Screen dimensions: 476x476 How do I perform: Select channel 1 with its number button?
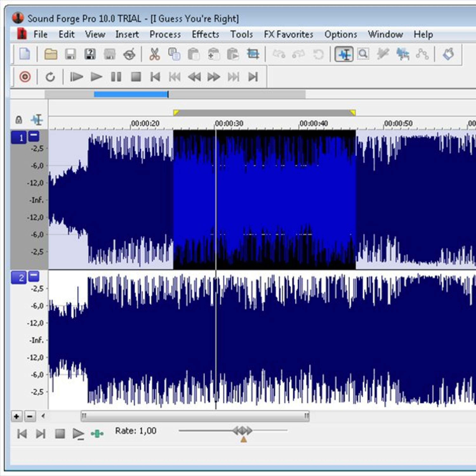coord(19,137)
